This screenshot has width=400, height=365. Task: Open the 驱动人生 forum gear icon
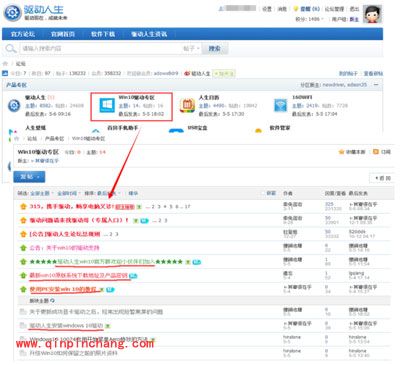pos(14,105)
